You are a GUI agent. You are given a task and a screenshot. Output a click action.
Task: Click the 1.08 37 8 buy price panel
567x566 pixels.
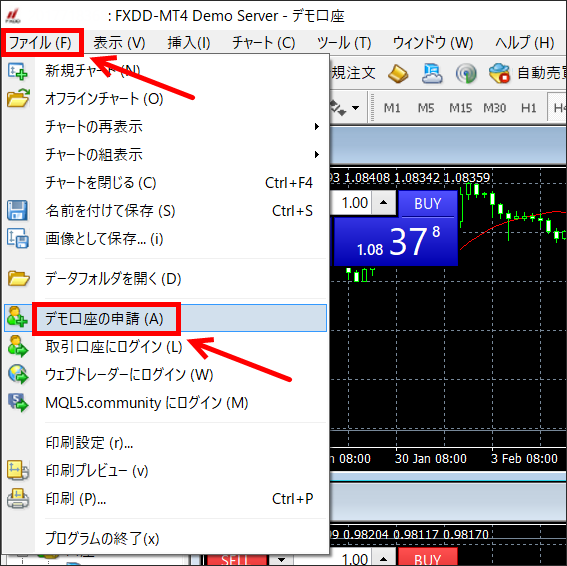pos(395,241)
